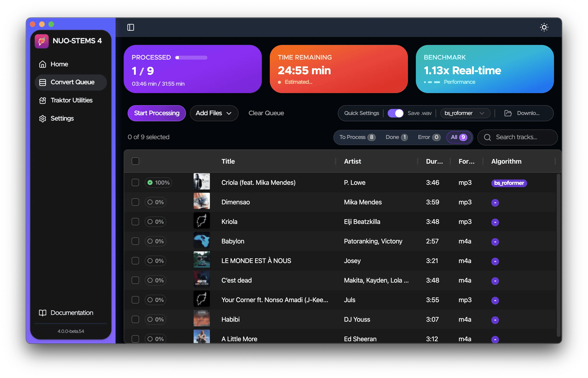This screenshot has width=588, height=378.
Task: Click the Start Processing button
Action: (x=157, y=113)
